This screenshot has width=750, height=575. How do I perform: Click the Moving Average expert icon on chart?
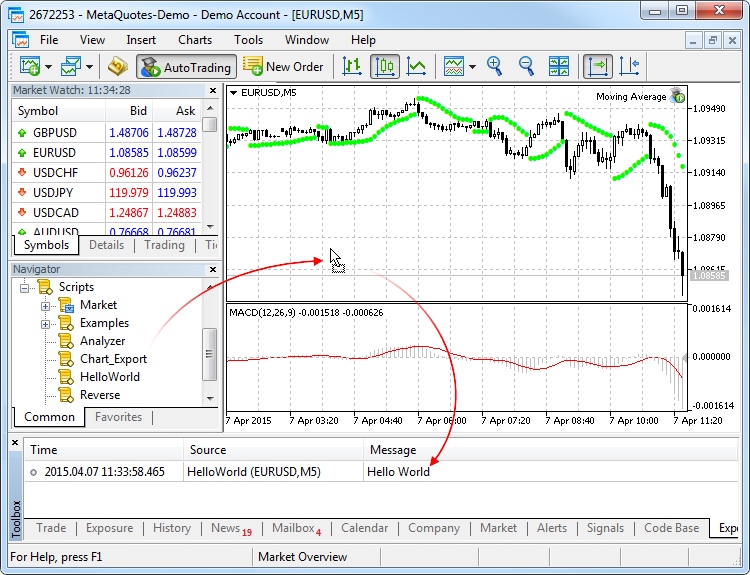[677, 96]
